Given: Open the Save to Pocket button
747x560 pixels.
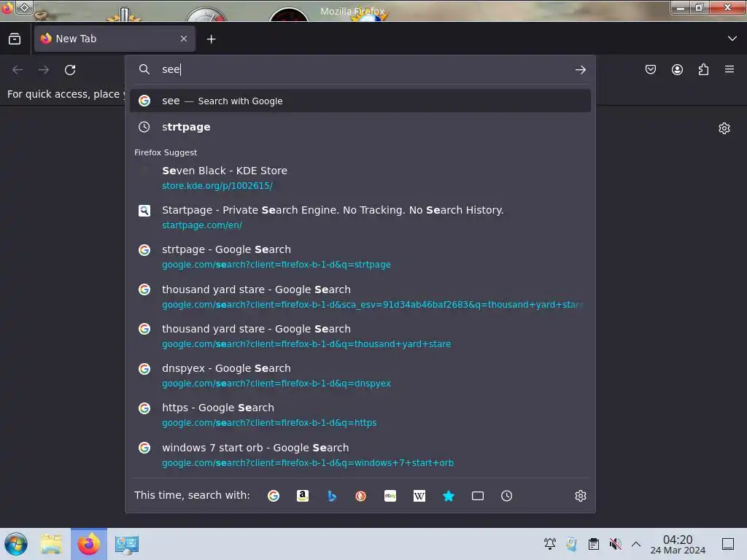Looking at the screenshot, I should 651,70.
